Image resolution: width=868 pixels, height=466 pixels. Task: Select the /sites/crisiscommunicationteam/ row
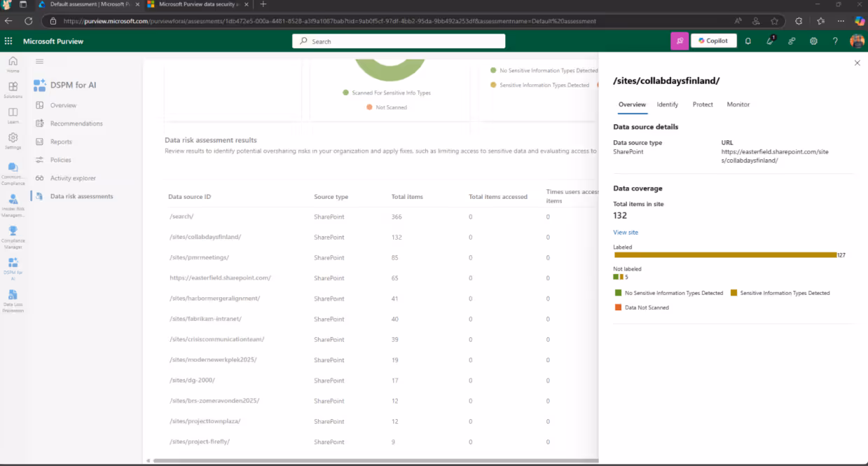click(x=382, y=339)
